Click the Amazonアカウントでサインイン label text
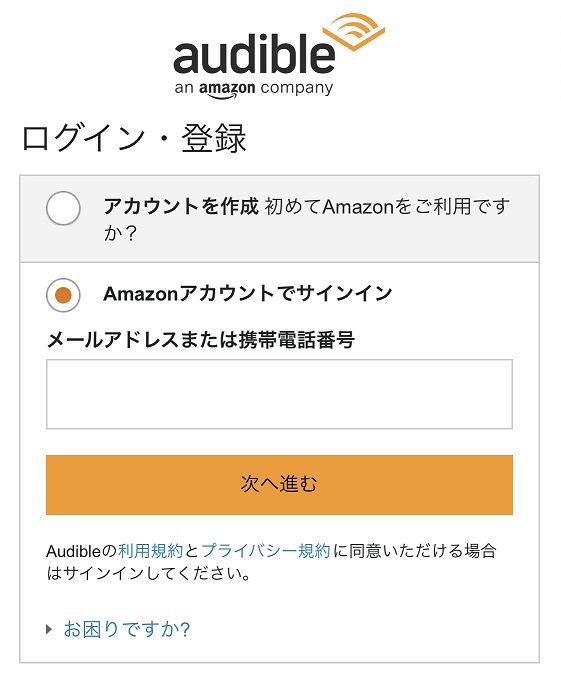This screenshot has width=561, height=679. point(248,294)
